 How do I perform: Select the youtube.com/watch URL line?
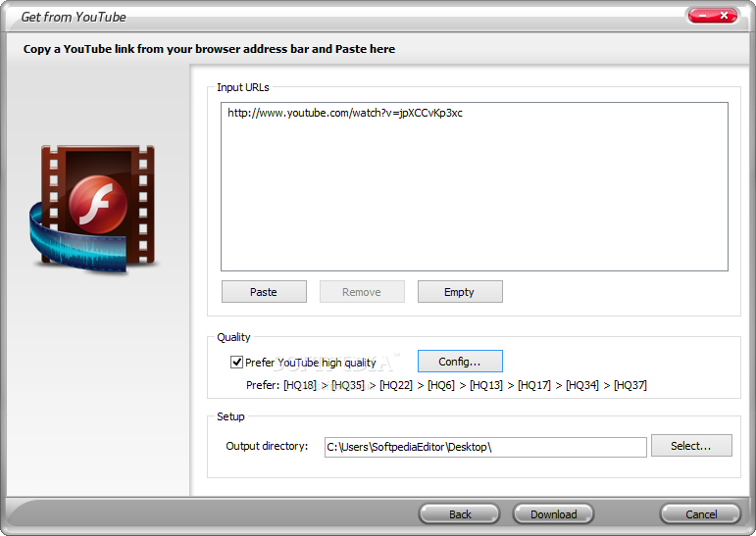coord(345,113)
